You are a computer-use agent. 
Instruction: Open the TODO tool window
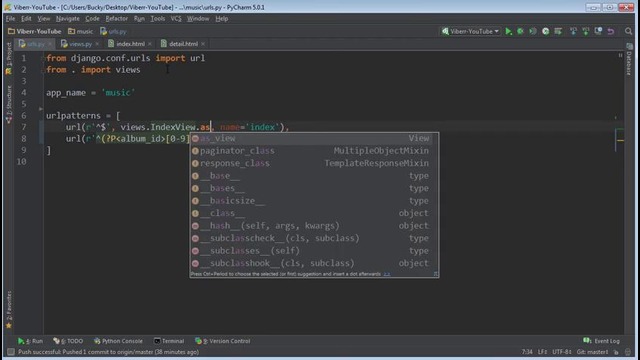[x=68, y=341]
